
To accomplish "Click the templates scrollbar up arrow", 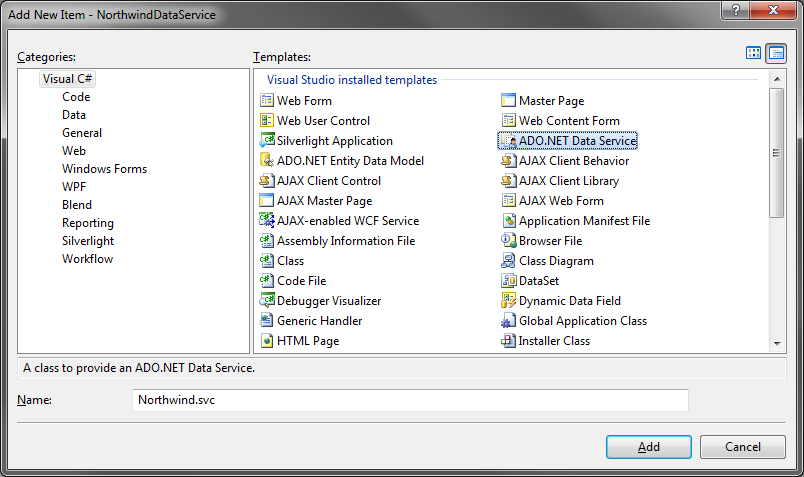I will point(777,79).
